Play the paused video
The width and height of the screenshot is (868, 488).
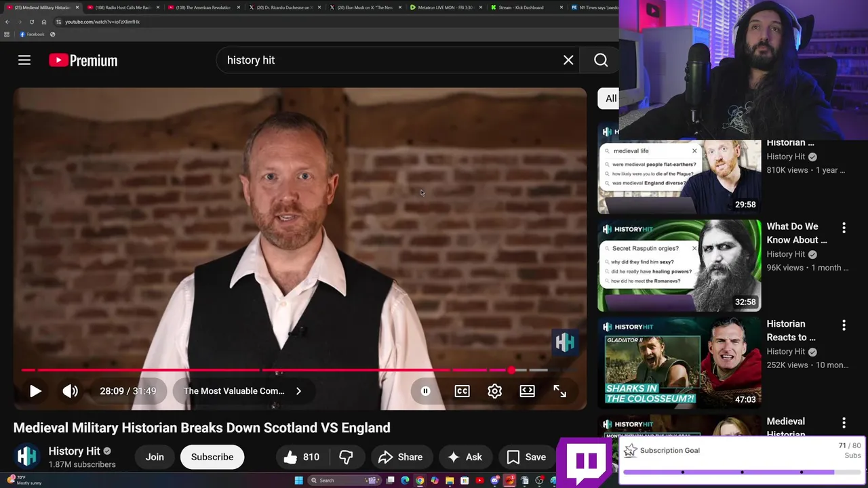point(35,391)
